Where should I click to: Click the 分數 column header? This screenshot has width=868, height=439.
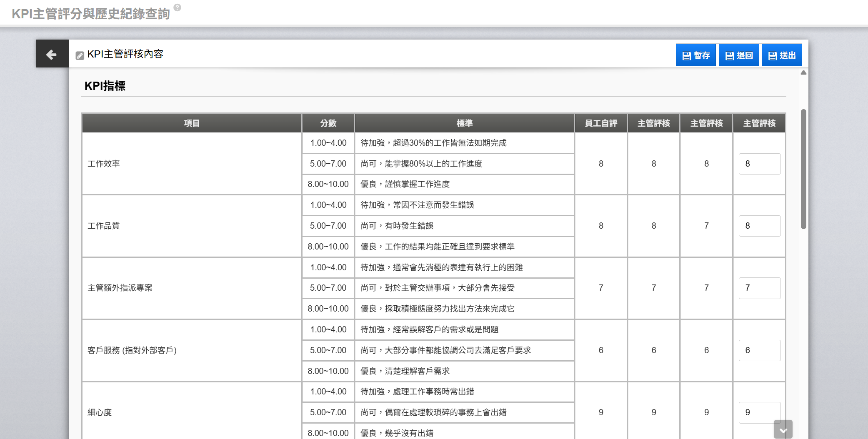[x=328, y=123]
